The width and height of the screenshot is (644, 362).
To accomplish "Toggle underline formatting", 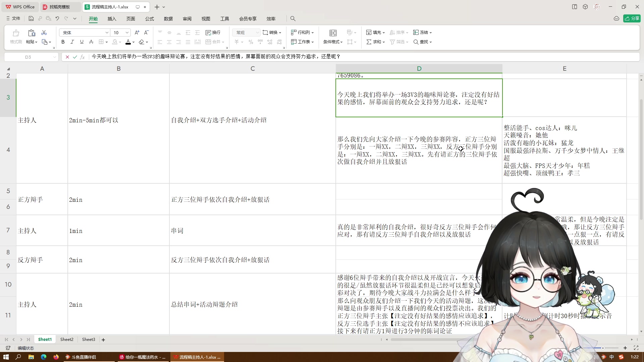I will tap(82, 42).
